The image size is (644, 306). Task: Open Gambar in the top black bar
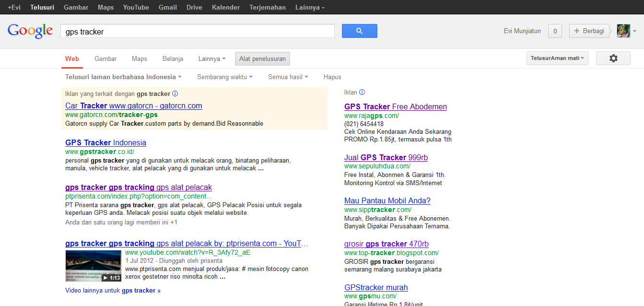[76, 7]
